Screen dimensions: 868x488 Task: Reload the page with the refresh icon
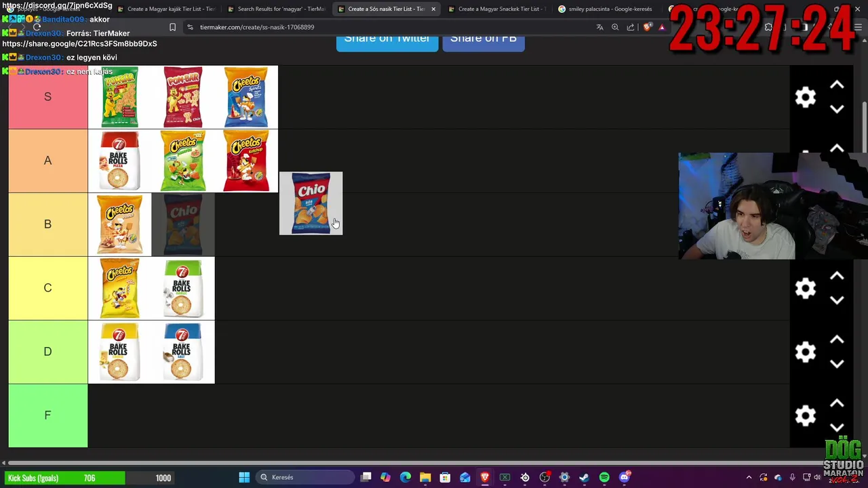(x=37, y=27)
